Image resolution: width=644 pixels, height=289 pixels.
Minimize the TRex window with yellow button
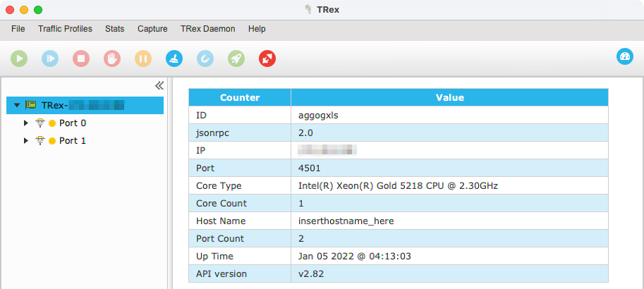click(x=24, y=10)
